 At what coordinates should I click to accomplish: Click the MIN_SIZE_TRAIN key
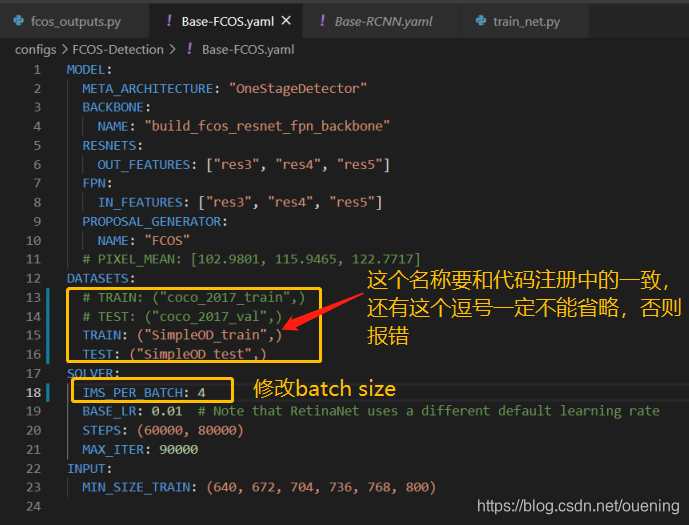(x=136, y=487)
